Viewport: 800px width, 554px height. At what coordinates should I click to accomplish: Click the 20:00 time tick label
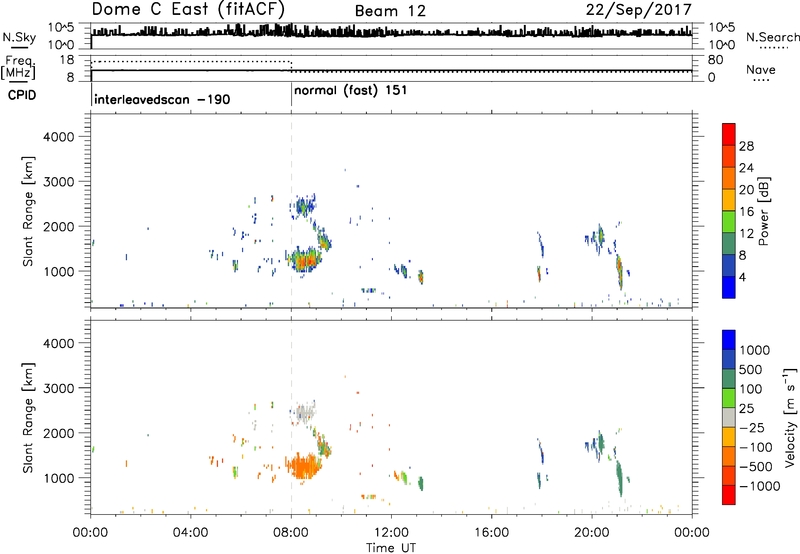(x=592, y=533)
